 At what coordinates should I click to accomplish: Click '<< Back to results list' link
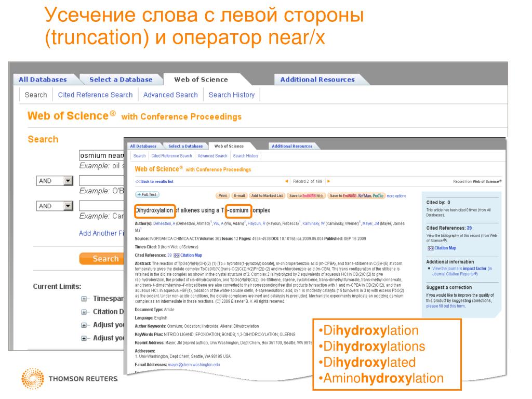tap(154, 181)
